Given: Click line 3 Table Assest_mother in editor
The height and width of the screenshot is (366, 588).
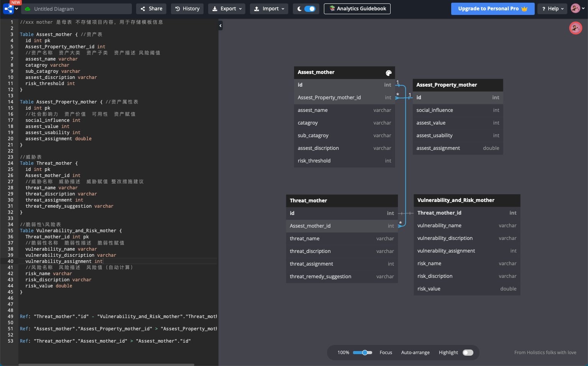Looking at the screenshot, I should tap(61, 34).
